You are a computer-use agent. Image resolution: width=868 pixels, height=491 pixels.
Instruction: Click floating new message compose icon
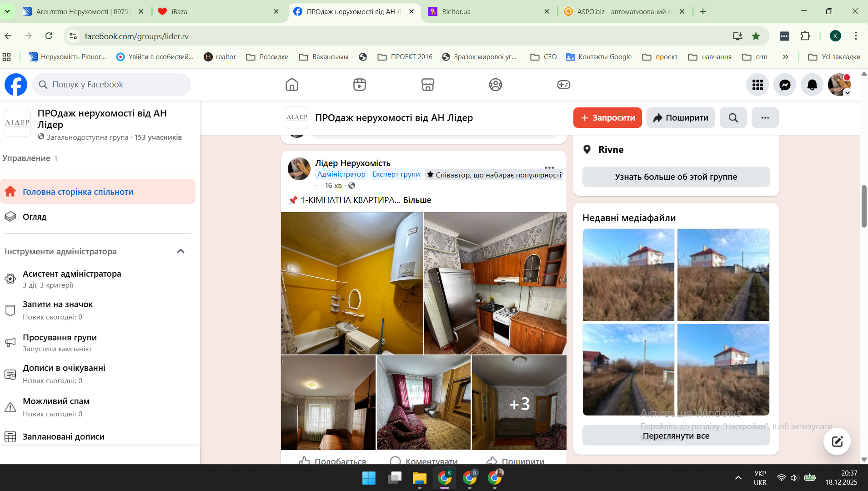coord(837,441)
